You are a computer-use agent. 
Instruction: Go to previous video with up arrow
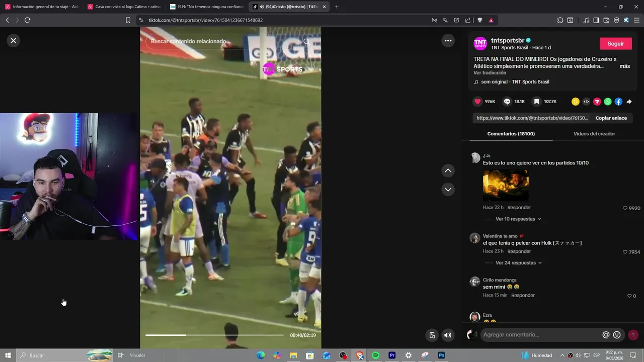coord(448,171)
